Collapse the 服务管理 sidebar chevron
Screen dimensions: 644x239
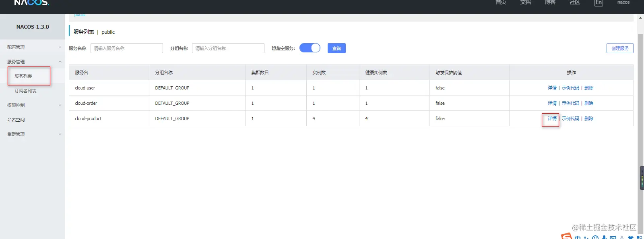pos(60,62)
